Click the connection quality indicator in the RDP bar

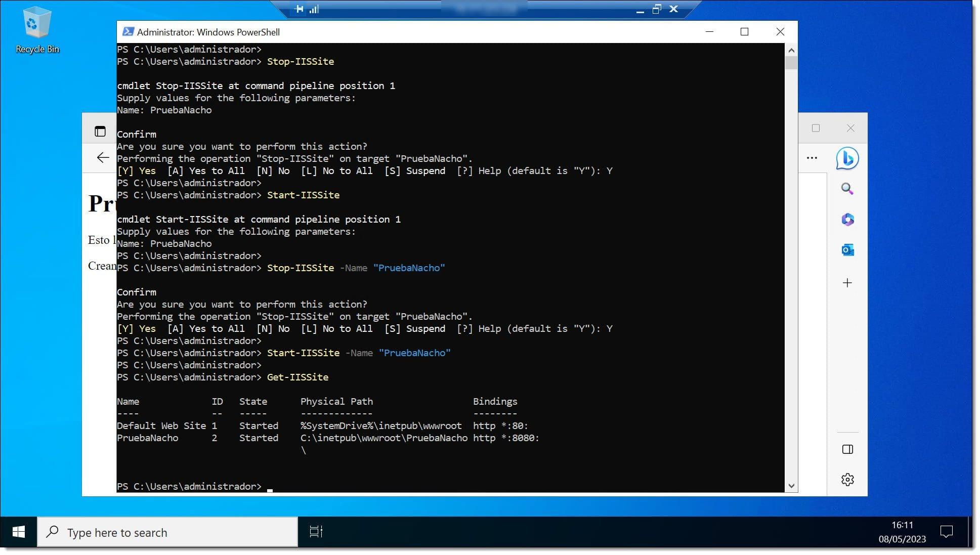314,9
